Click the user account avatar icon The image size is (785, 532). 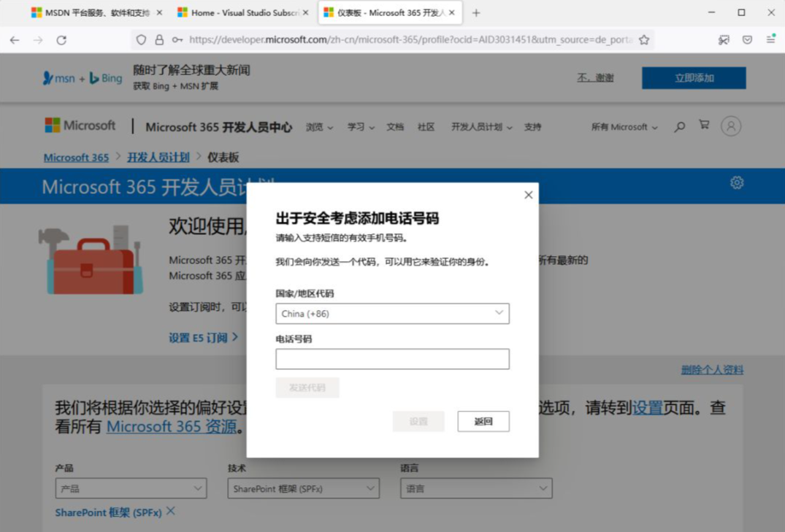[x=731, y=126]
